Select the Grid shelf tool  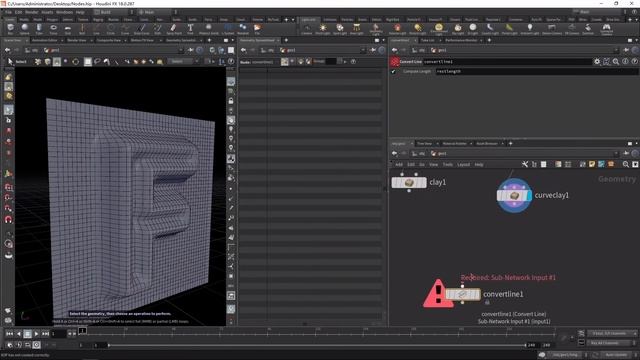[68, 29]
